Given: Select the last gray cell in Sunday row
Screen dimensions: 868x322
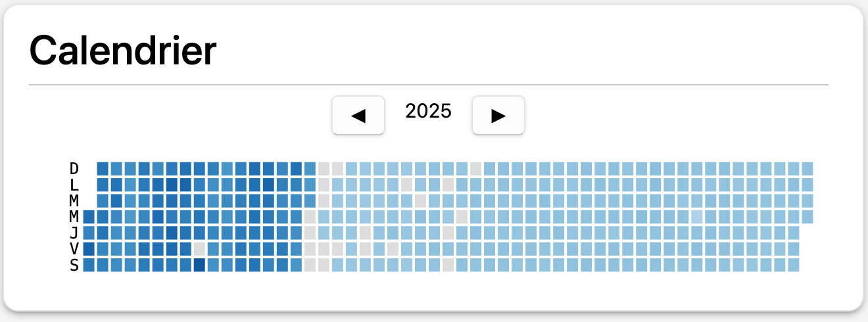Looking at the screenshot, I should [475, 169].
